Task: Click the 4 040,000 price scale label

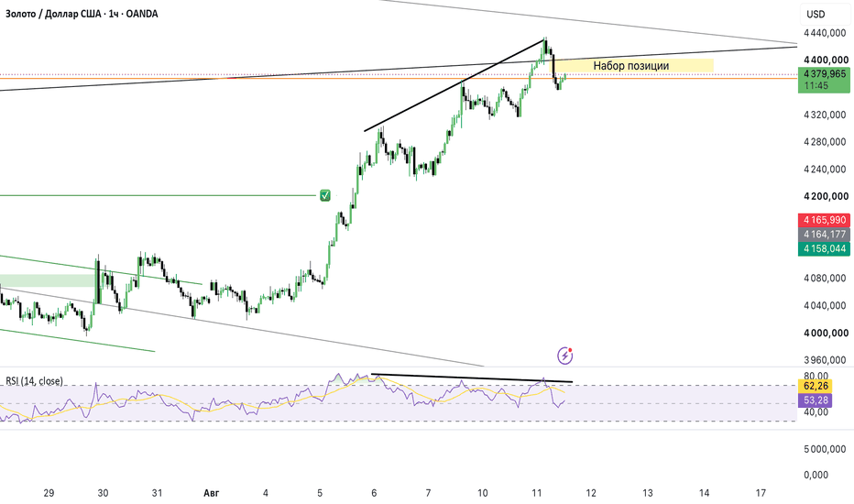Action: coord(825,305)
